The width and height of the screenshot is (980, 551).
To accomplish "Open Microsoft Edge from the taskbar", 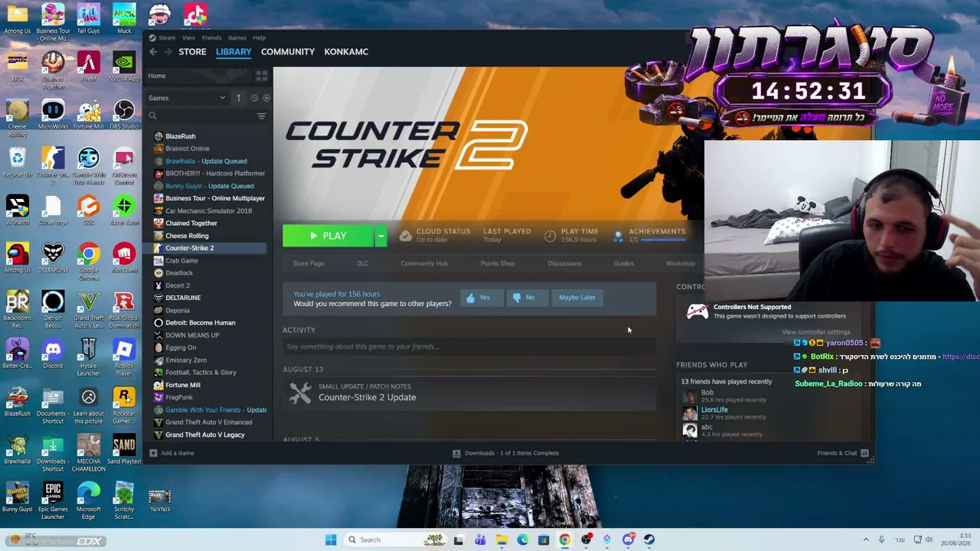I will point(522,540).
